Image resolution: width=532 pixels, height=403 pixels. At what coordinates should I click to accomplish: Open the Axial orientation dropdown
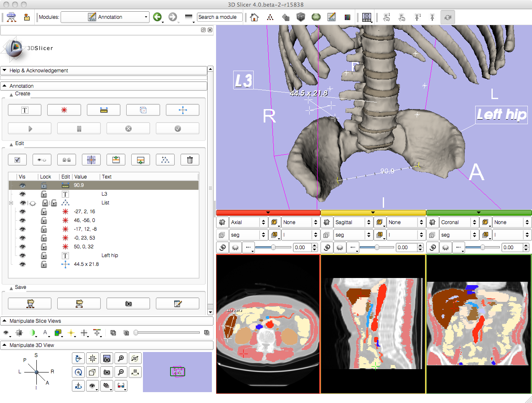(x=248, y=222)
